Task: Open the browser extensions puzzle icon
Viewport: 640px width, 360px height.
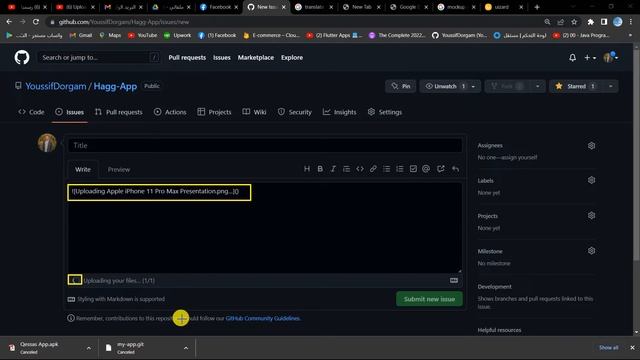Action: [x=590, y=22]
